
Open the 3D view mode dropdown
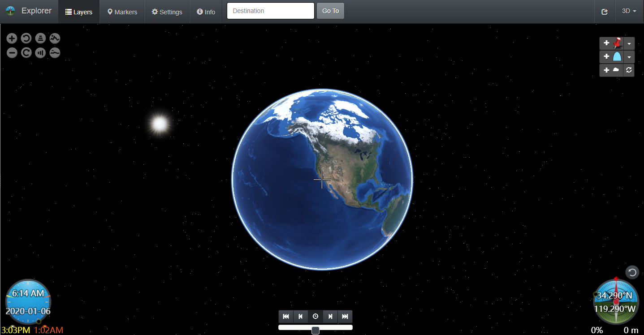coord(629,11)
